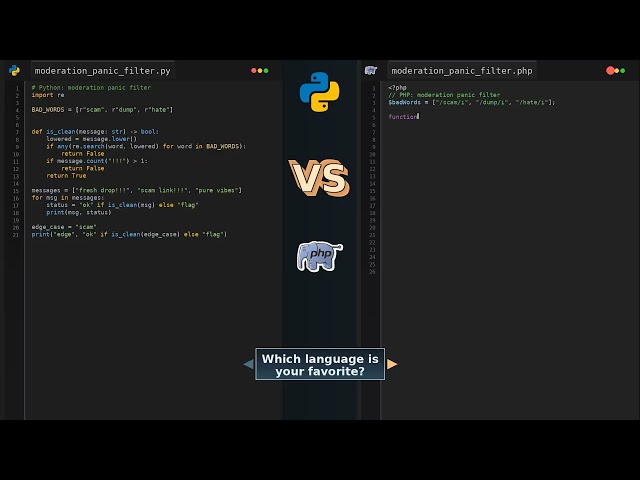Click the "if any(re.search(word, lowered)" line
Screen dimensions: 640x480
[x=146, y=146]
